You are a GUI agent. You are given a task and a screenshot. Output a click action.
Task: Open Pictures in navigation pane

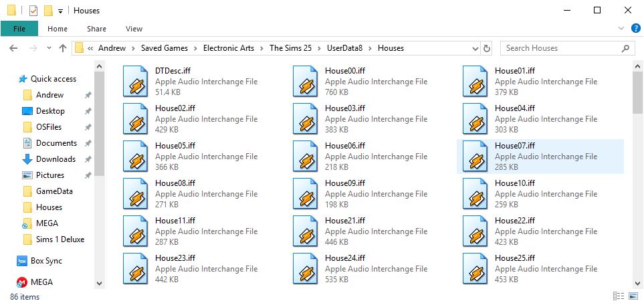pyautogui.click(x=50, y=175)
